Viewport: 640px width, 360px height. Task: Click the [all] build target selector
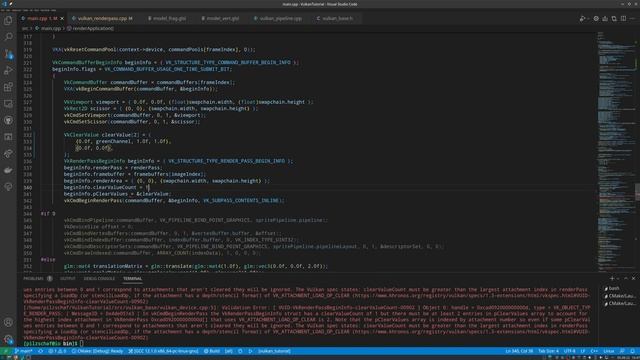(229, 351)
